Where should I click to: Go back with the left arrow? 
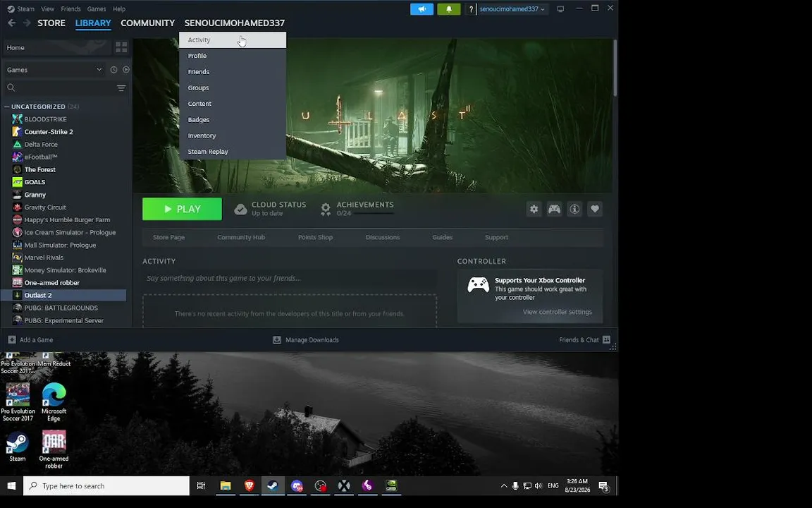coord(11,23)
